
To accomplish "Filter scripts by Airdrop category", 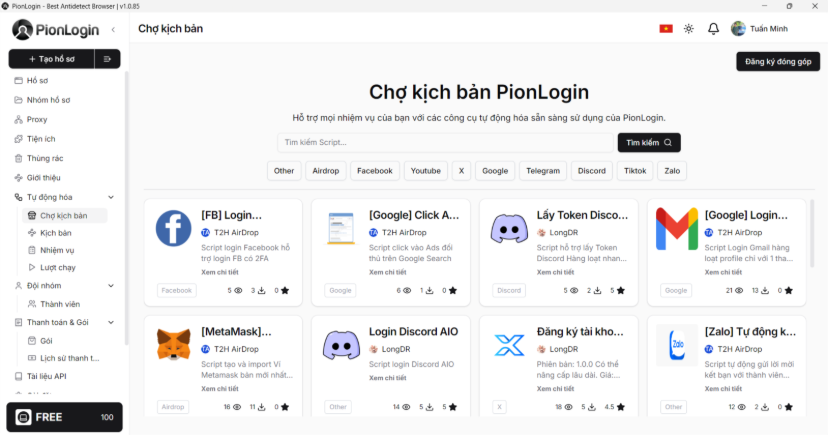I will [326, 171].
